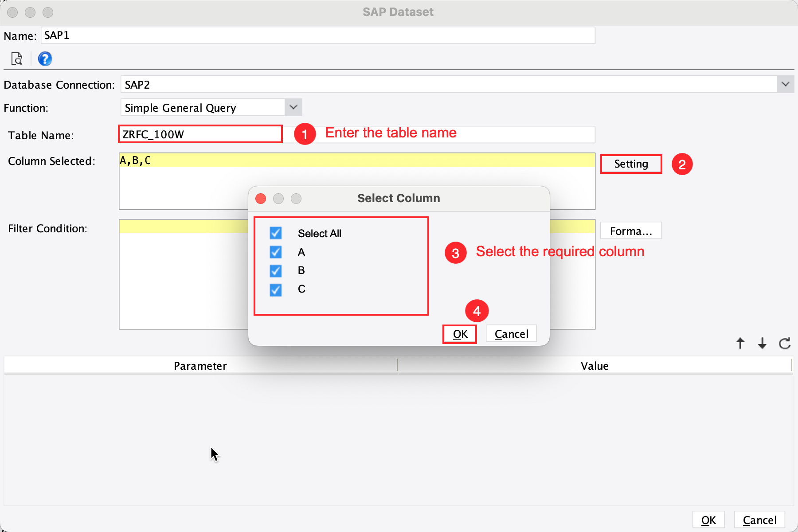
Task: Open the blue help question mark icon
Action: (45, 59)
